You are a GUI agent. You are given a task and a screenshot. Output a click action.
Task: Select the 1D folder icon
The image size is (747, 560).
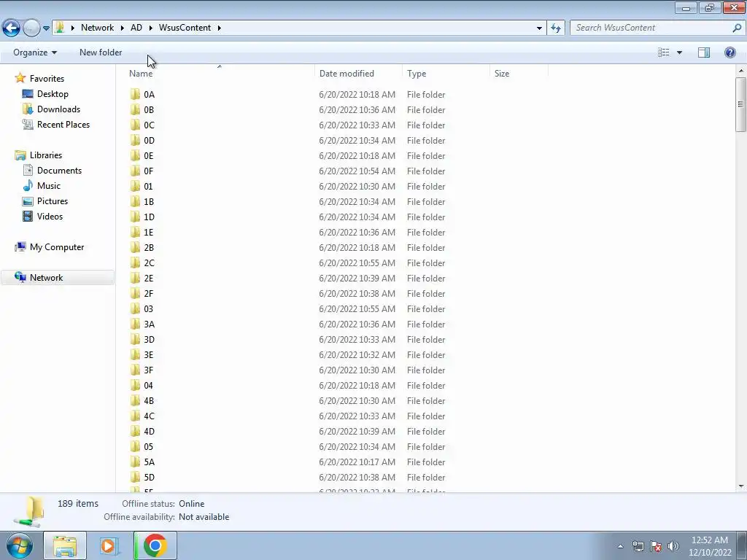pyautogui.click(x=135, y=217)
